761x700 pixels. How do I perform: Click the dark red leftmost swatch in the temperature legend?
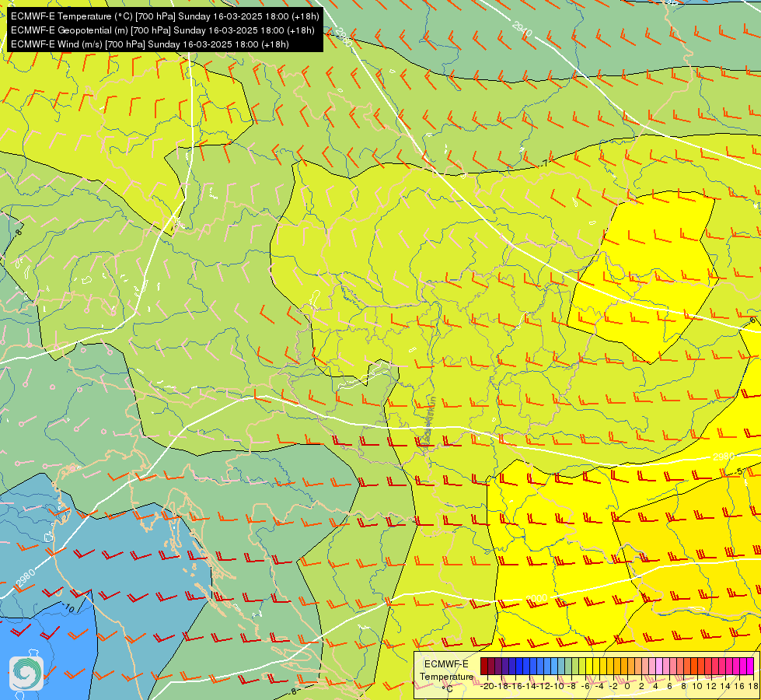pyautogui.click(x=484, y=666)
